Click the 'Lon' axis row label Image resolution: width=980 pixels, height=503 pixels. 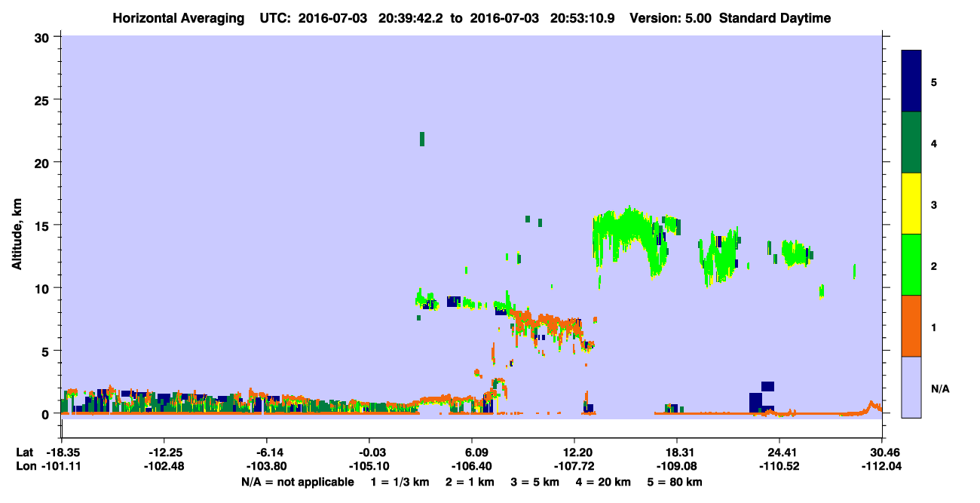click(x=25, y=466)
